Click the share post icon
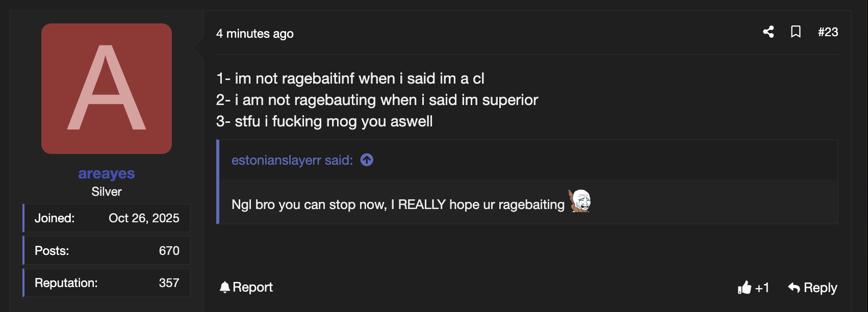The image size is (868, 312). pyautogui.click(x=768, y=32)
